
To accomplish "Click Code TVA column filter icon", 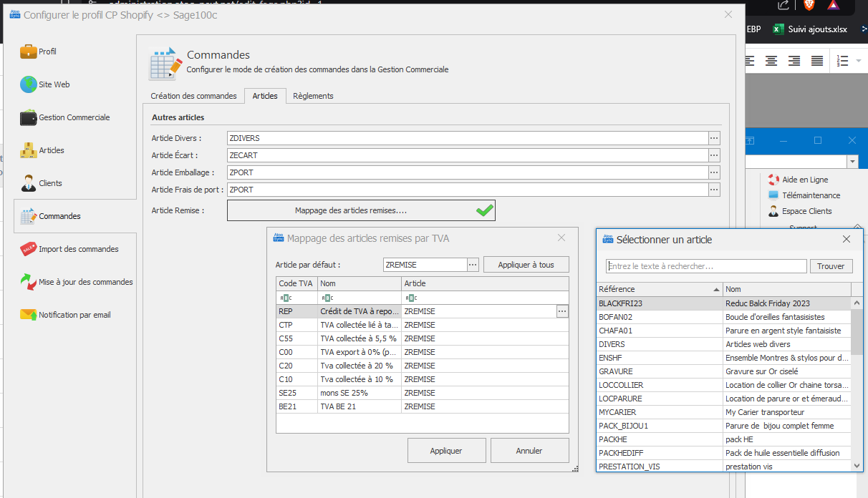I will pyautogui.click(x=286, y=298).
